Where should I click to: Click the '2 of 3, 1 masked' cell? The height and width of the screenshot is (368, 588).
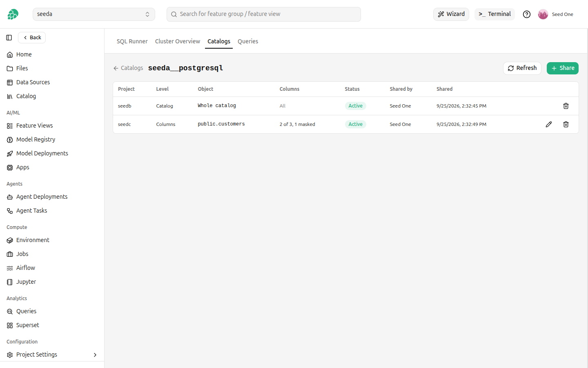pos(297,124)
